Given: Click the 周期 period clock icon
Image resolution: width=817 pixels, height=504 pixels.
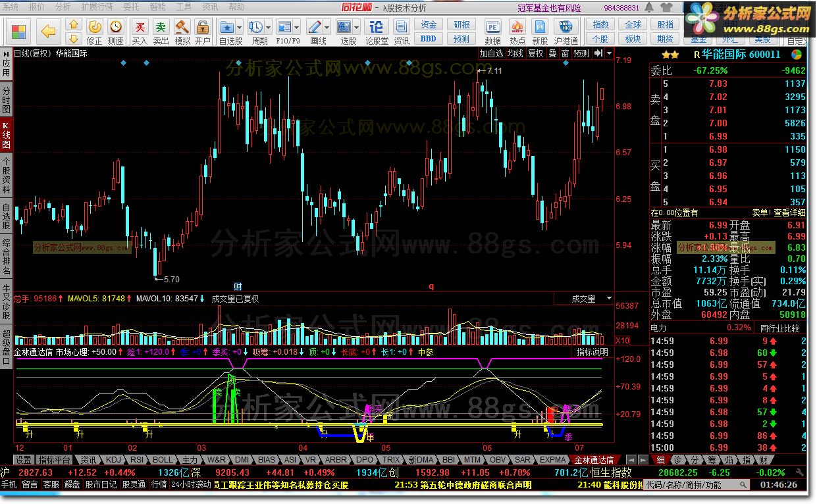Looking at the screenshot, I should tap(256, 26).
